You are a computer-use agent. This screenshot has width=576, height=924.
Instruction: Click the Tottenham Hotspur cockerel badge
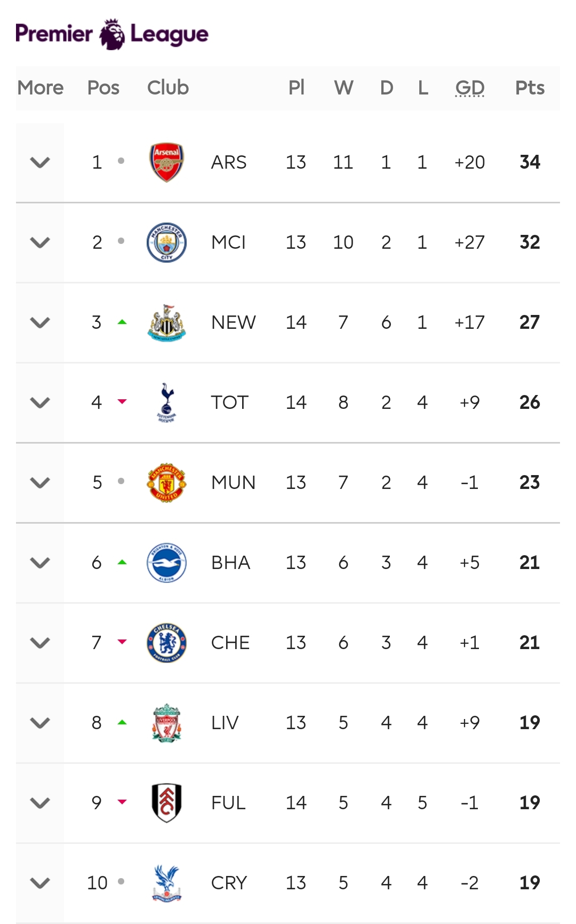point(166,402)
